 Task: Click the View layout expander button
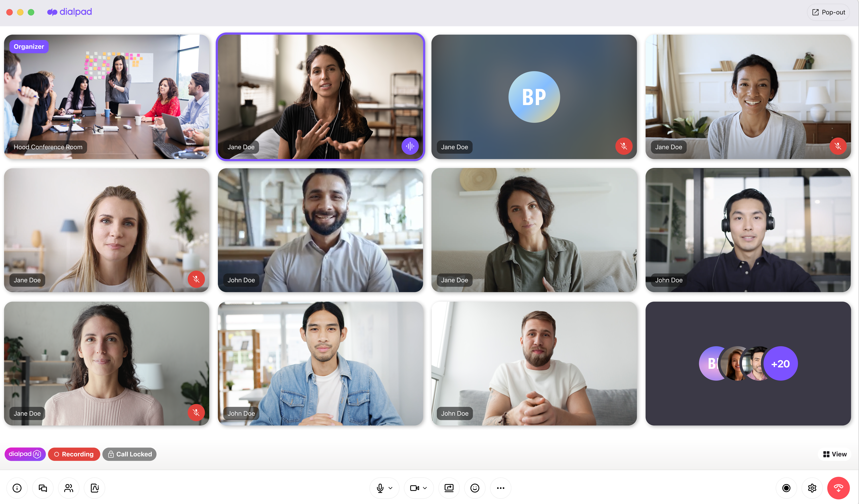835,454
